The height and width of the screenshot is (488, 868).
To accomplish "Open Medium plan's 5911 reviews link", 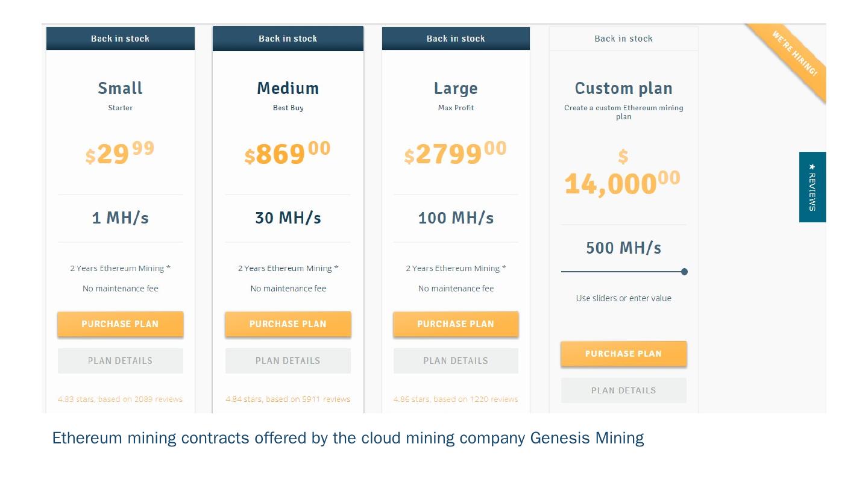I will coord(288,399).
